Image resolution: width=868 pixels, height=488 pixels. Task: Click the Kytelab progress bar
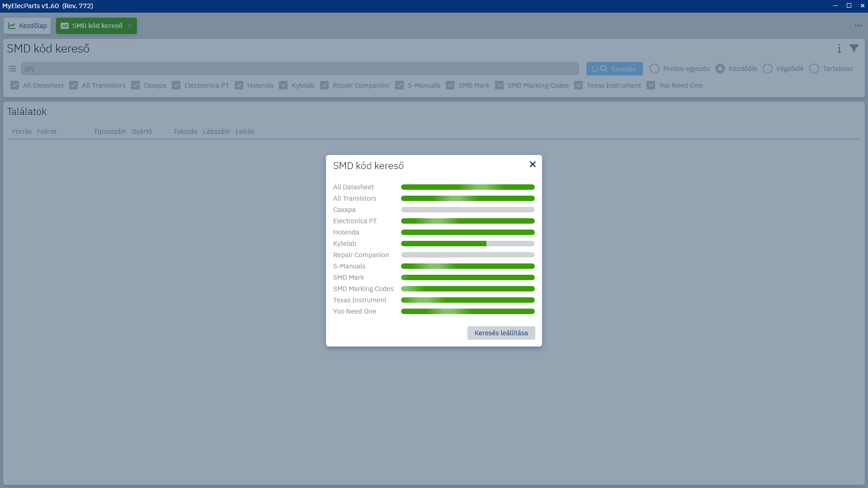467,244
